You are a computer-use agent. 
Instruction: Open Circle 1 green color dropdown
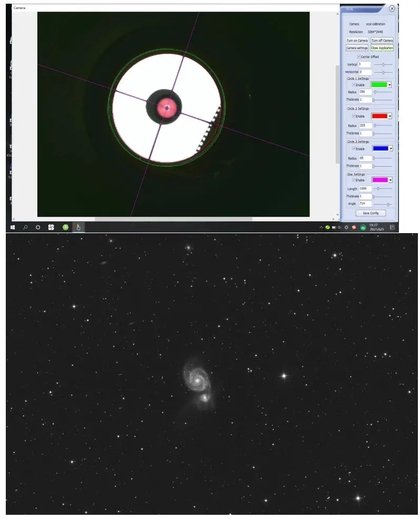(x=389, y=85)
